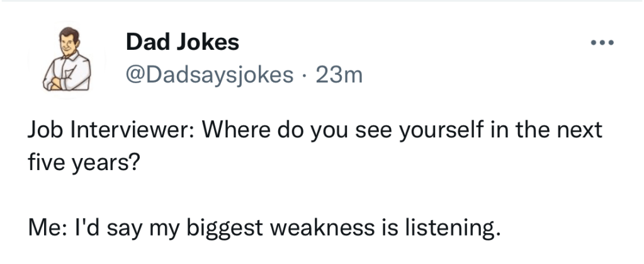Click the word "Where" in the question
This screenshot has width=644, height=264.
(x=229, y=132)
